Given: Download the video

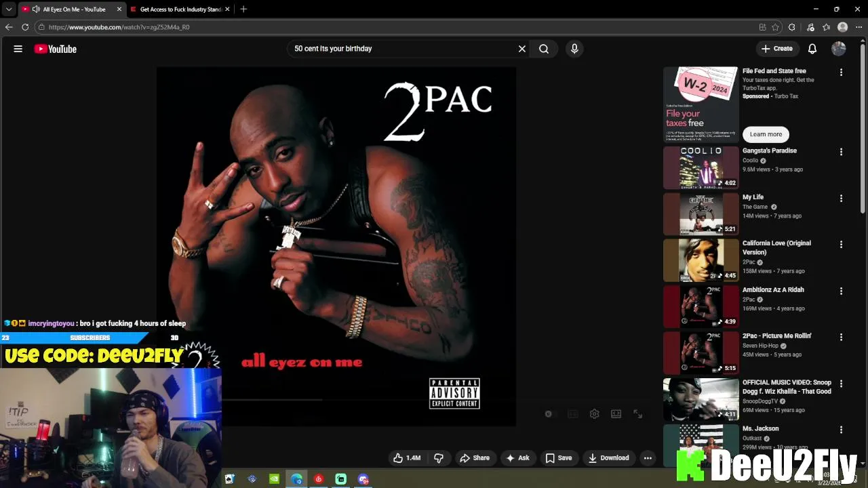Looking at the screenshot, I should click(609, 458).
